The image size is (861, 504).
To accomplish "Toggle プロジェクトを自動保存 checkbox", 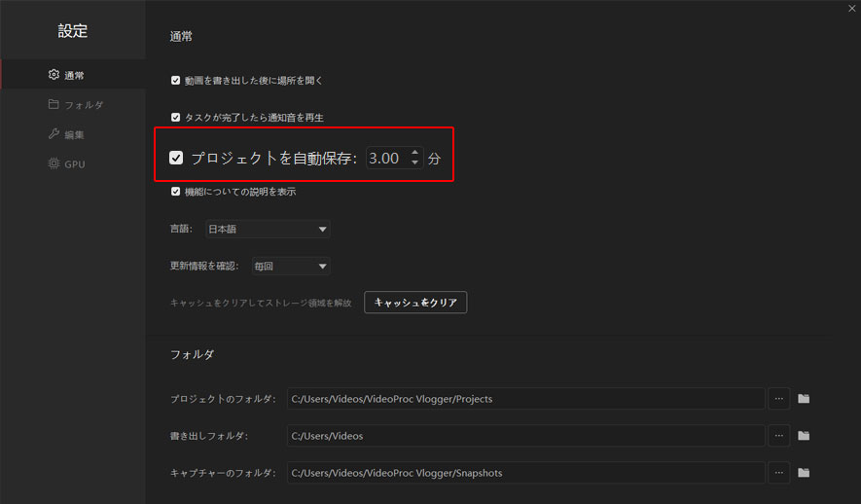I will (176, 159).
